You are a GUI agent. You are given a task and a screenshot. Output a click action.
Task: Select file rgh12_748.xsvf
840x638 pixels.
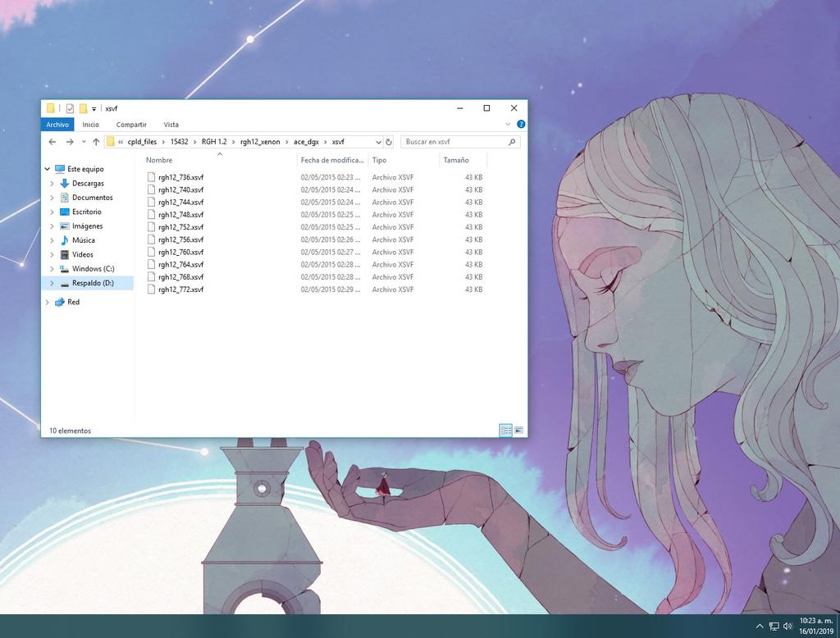coord(180,215)
